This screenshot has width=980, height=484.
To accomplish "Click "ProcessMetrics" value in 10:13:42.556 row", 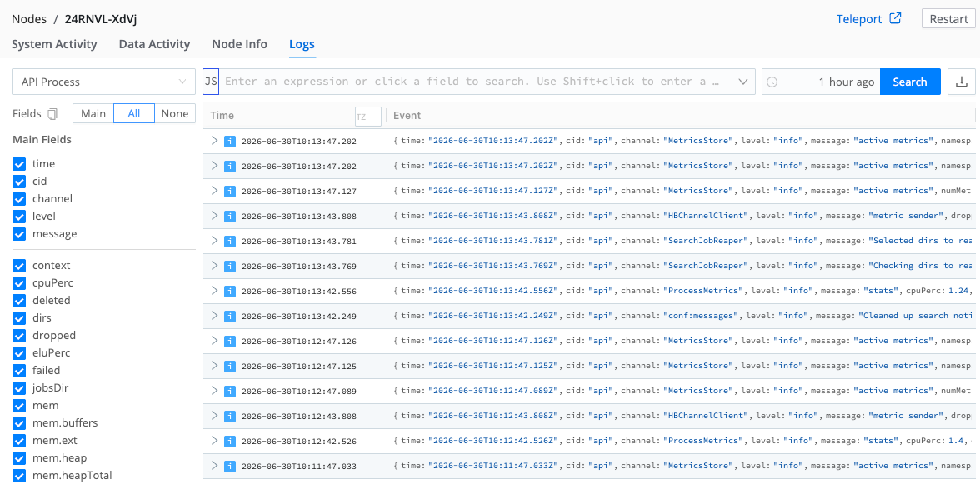I will coord(703,291).
